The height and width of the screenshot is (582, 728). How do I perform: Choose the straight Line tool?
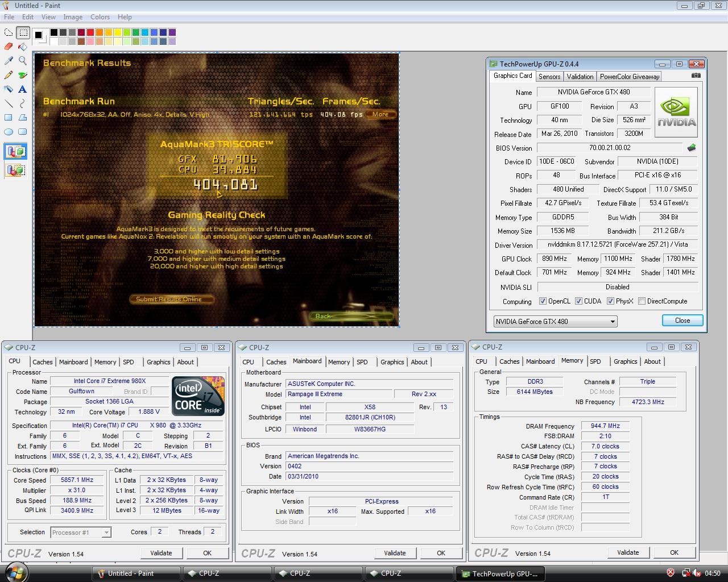pyautogui.click(x=9, y=103)
